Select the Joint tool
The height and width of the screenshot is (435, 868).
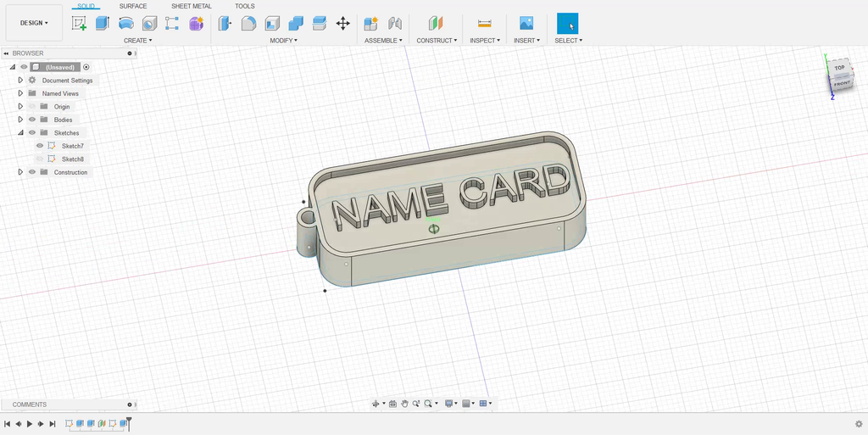(395, 23)
